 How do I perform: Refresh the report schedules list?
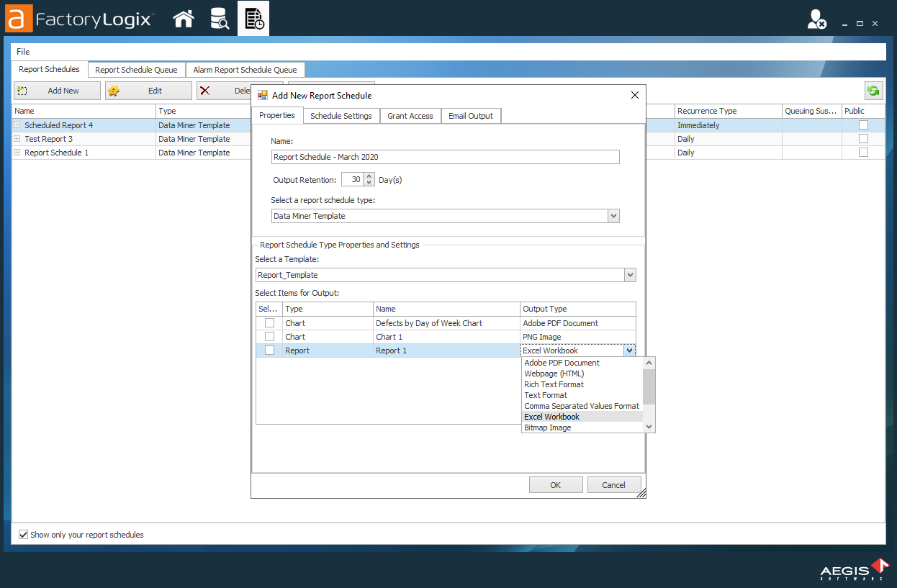pos(873,90)
